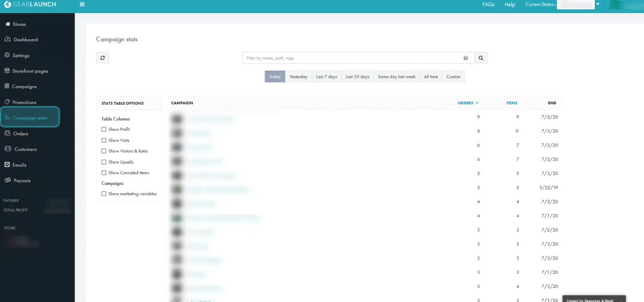Viewport: 644px width, 302px height.
Task: Select All time tab
Action: click(431, 77)
